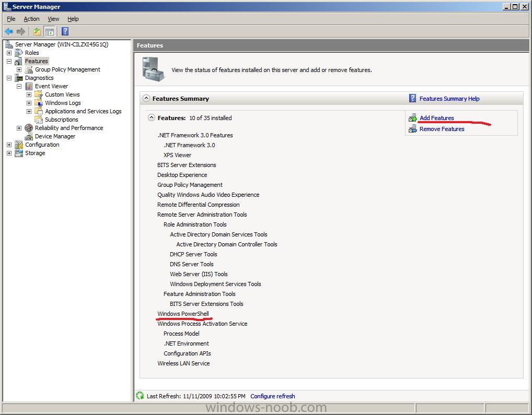The image size is (532, 415).
Task: Click the Features Summary Help question icon
Action: 412,98
